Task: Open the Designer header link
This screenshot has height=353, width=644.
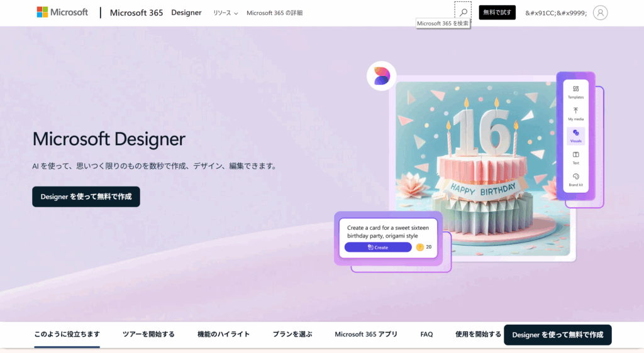Action: point(186,13)
